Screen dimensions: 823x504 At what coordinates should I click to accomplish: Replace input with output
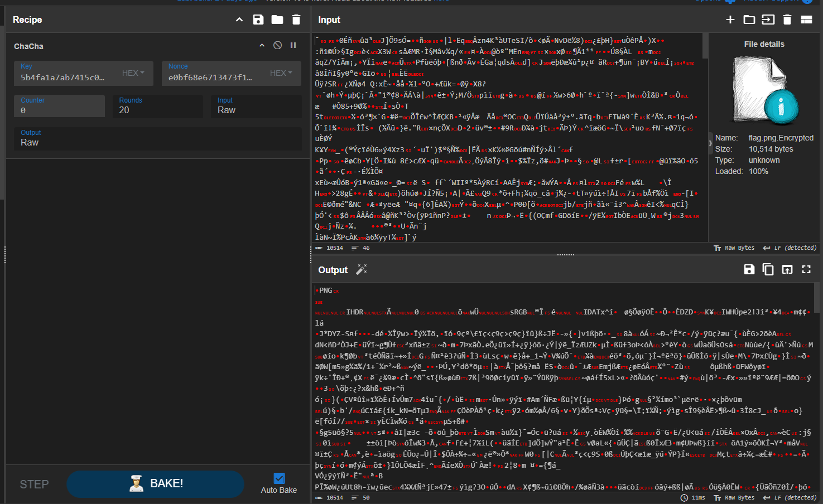coord(787,269)
